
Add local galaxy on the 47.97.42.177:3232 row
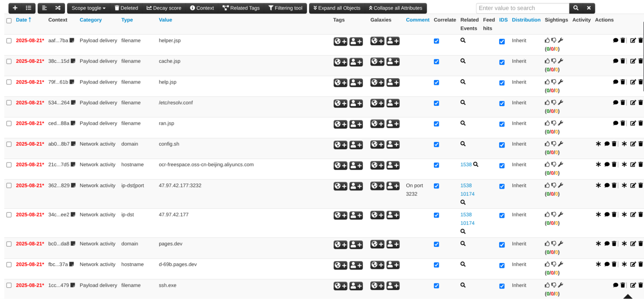coord(393,186)
